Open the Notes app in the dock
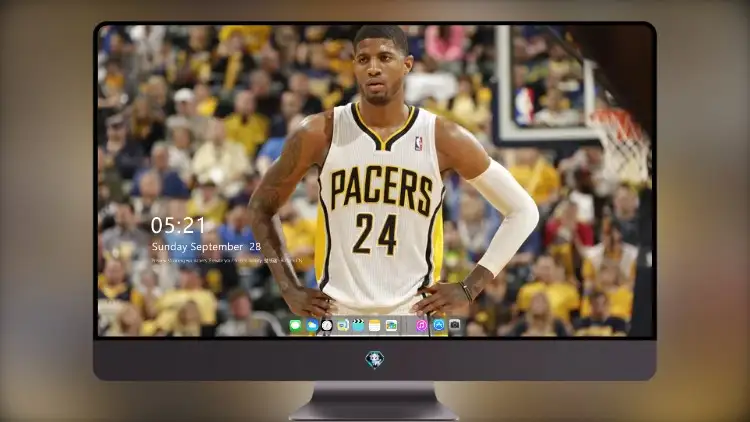The width and height of the screenshot is (750, 422). [x=375, y=326]
